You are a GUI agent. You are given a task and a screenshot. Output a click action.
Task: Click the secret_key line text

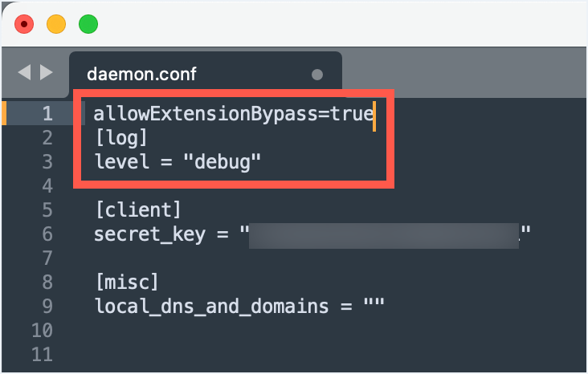pyautogui.click(x=161, y=234)
